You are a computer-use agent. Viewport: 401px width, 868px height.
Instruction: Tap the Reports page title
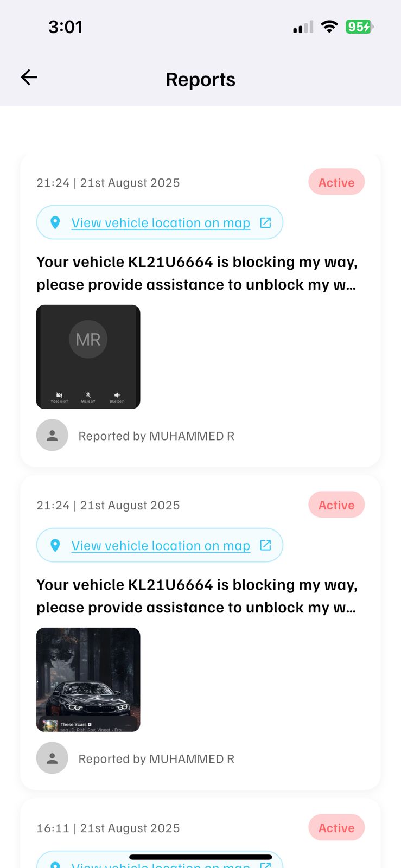[x=200, y=80]
